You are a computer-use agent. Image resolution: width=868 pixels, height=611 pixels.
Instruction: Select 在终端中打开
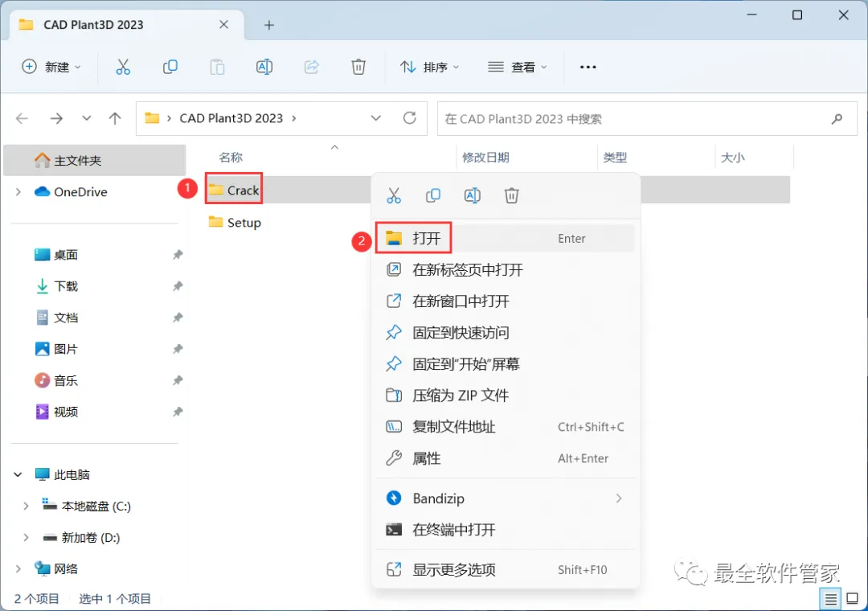tap(506, 530)
